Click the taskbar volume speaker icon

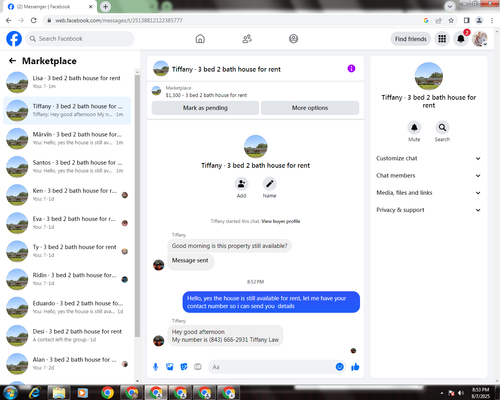click(x=461, y=393)
